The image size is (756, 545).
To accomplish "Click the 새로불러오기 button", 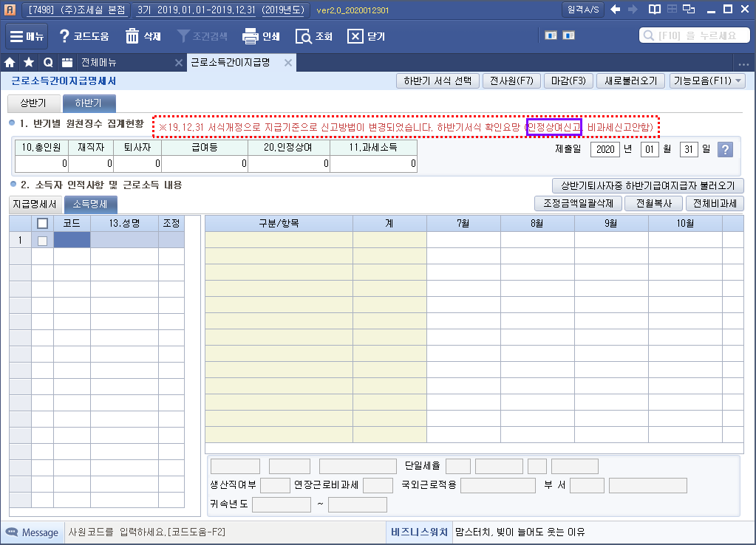I will click(630, 81).
